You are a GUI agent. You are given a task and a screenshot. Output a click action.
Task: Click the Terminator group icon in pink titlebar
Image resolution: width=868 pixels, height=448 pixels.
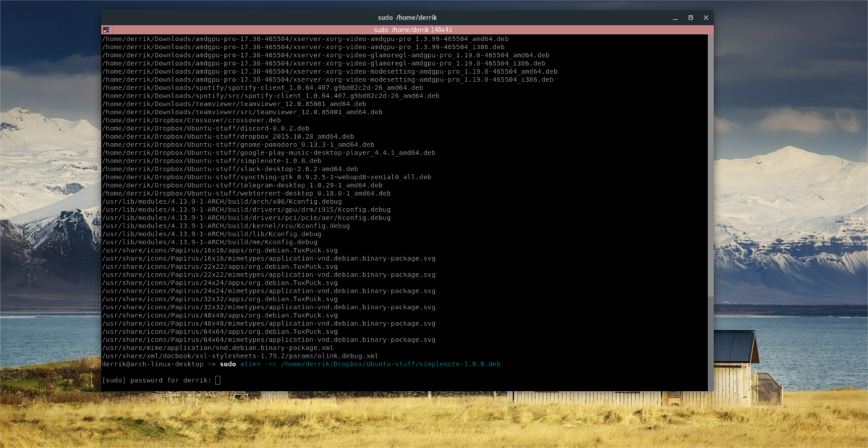click(x=106, y=30)
